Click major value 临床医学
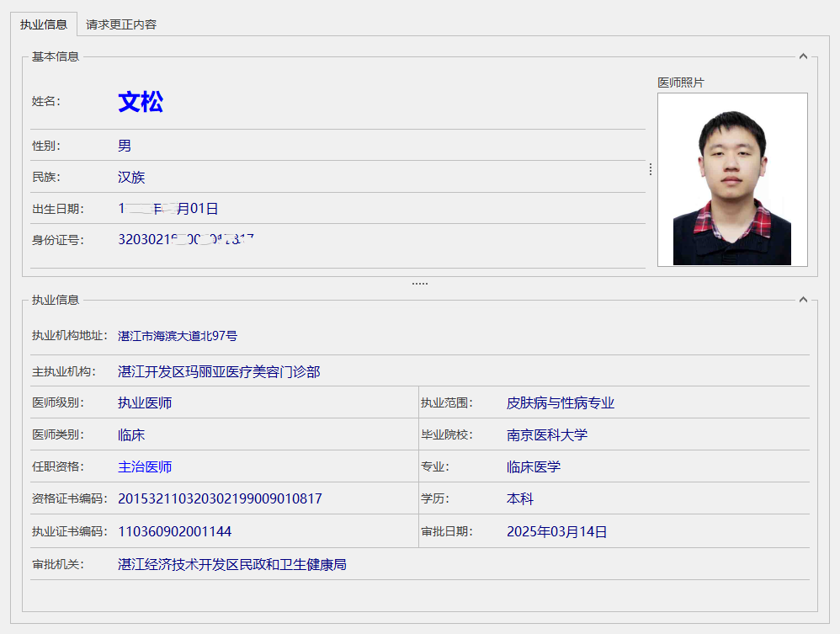 (x=534, y=466)
